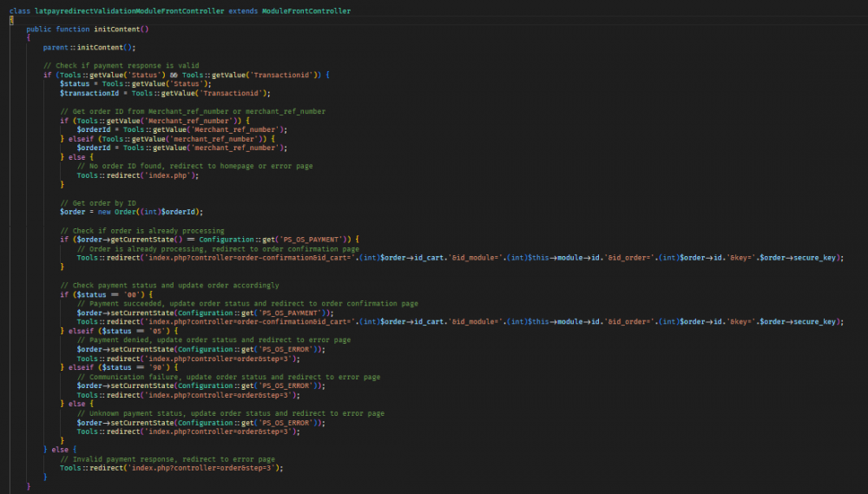Click the line elseif ($status == '90') {

coord(119,368)
